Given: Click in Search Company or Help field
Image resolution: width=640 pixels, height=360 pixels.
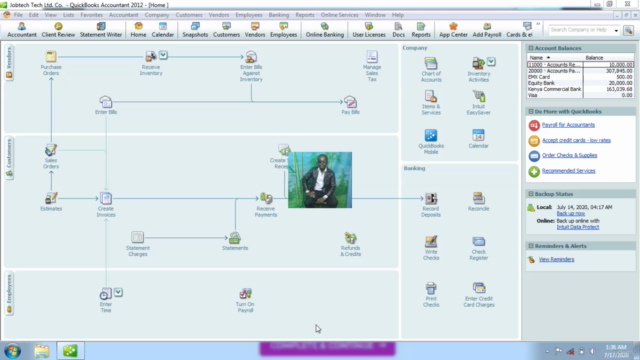Looking at the screenshot, I should (580, 30).
